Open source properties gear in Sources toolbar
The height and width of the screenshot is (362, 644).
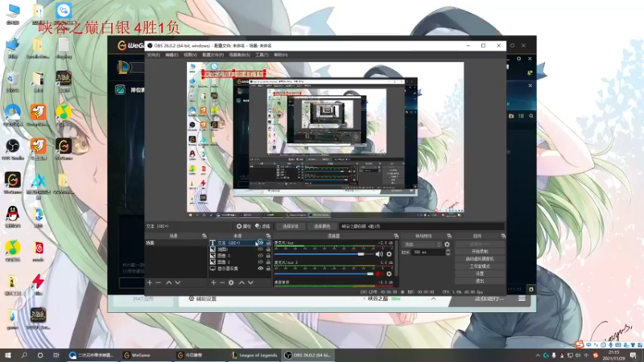click(231, 283)
